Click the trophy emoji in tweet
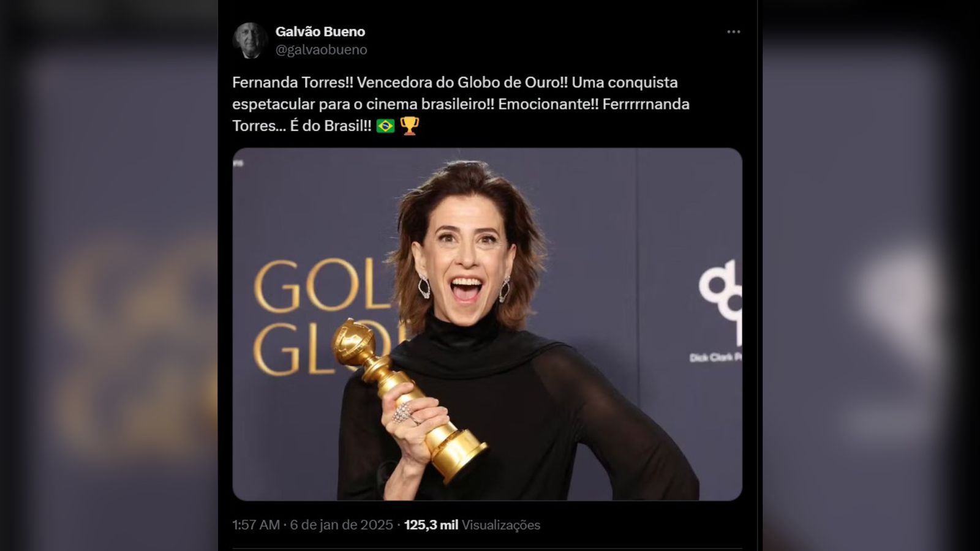Screen dimensions: 980x551 tap(409, 126)
